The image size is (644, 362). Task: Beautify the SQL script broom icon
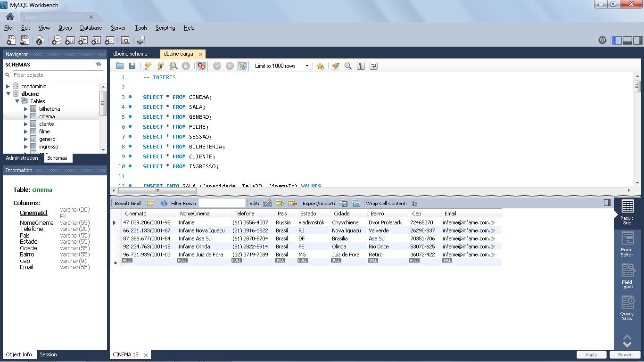[x=335, y=66]
